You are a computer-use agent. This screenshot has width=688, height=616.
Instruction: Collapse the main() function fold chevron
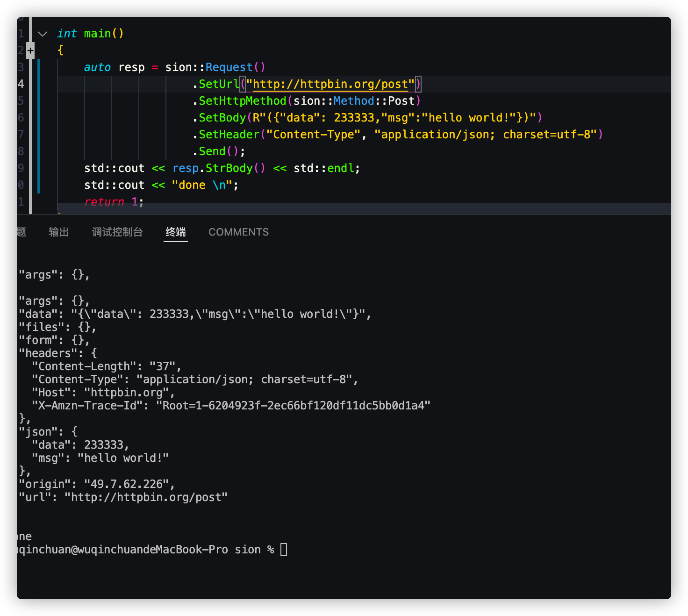(x=43, y=34)
